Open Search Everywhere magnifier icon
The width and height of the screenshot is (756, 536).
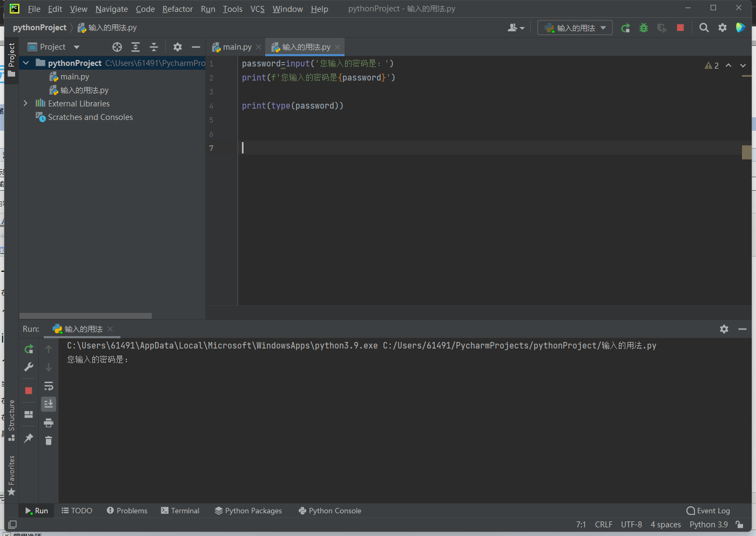point(704,28)
